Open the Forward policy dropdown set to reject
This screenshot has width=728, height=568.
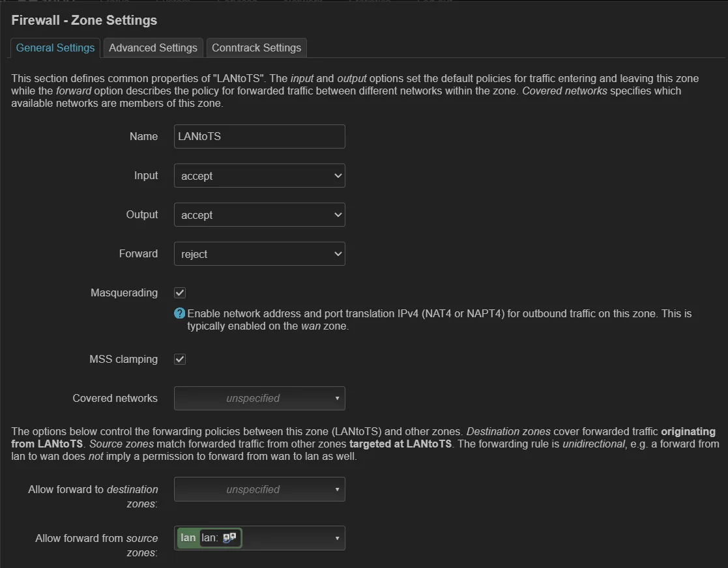pos(259,254)
